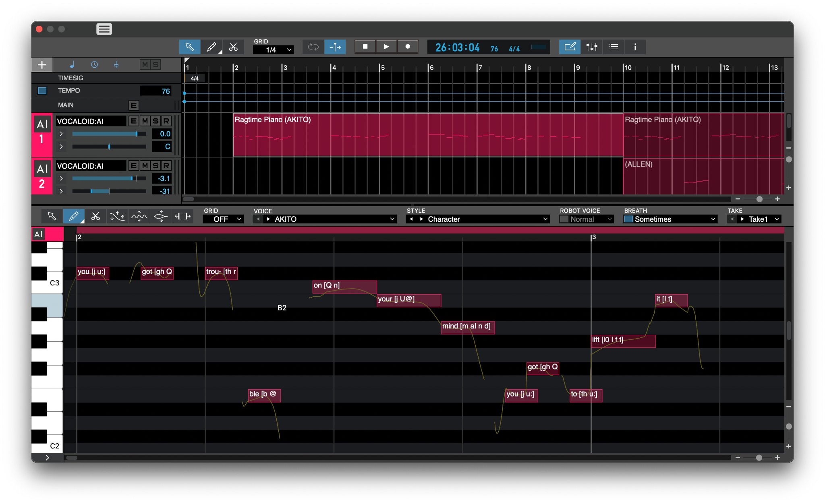Click the E button on MAIN track
825x504 pixels.
[x=134, y=105]
